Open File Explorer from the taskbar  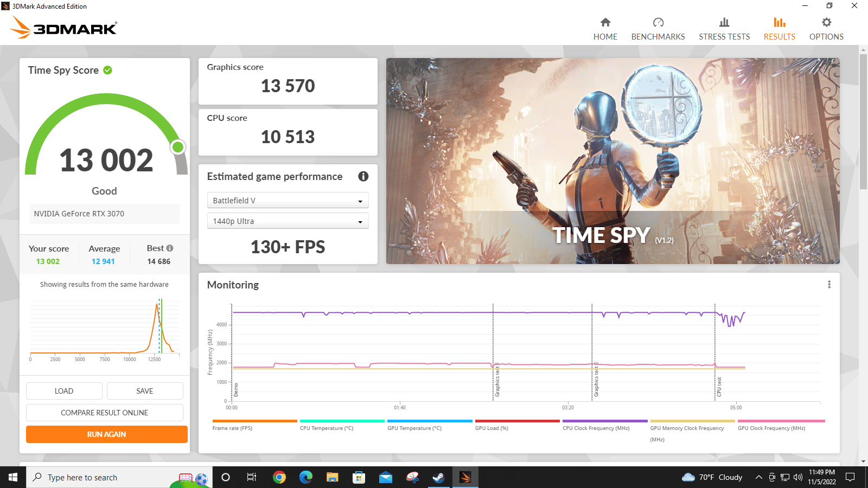(x=333, y=477)
